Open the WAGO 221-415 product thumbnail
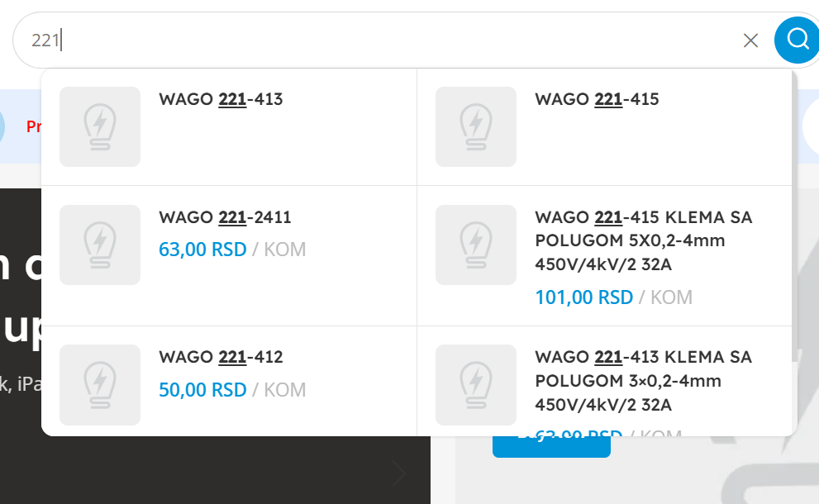The height and width of the screenshot is (504, 819). click(x=476, y=127)
